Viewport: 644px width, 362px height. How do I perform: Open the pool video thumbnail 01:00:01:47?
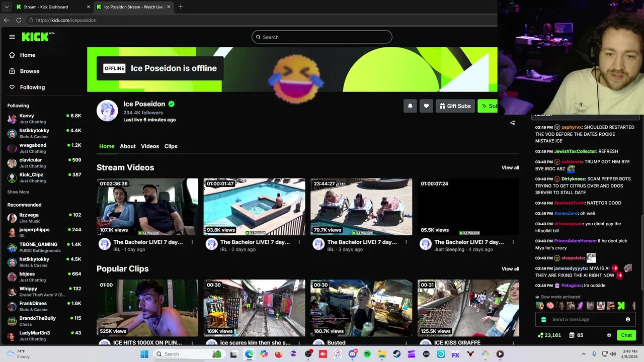(254, 207)
